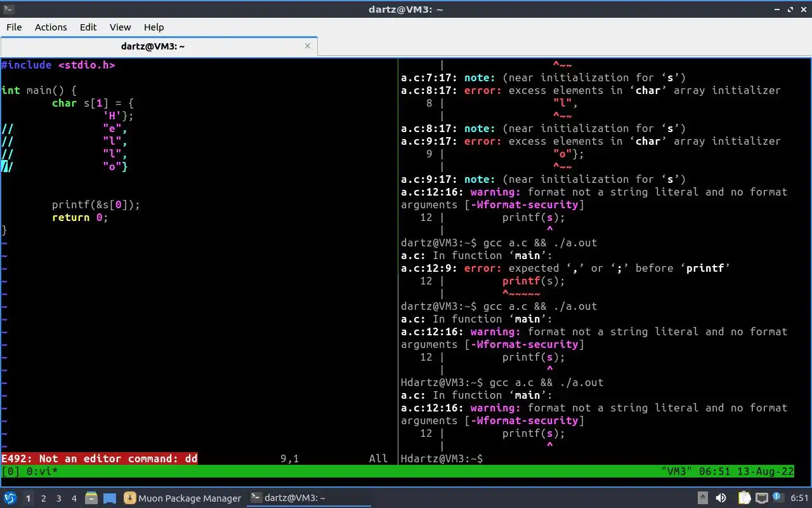Viewport: 812px width, 508px height.
Task: Switch to virtual desktop 2
Action: 44,498
